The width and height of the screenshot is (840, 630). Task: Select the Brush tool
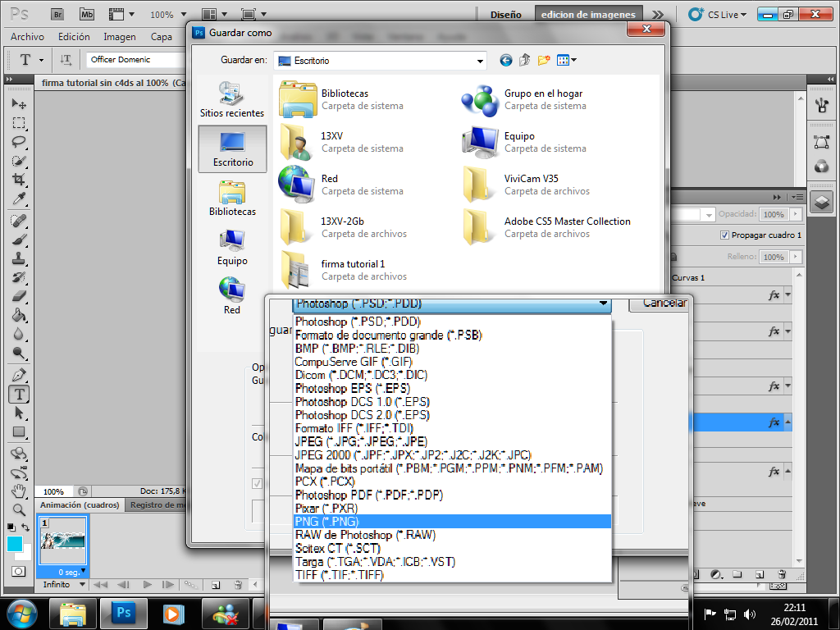click(x=19, y=240)
